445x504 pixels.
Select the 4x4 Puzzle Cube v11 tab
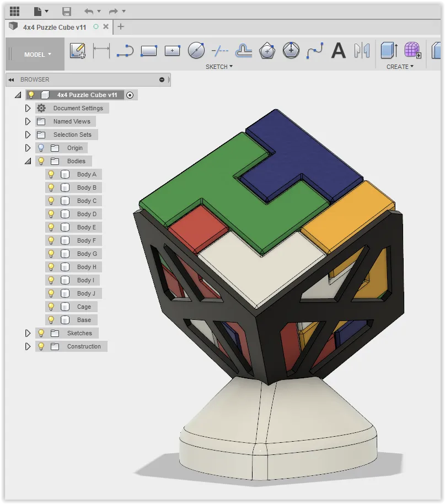pos(53,27)
